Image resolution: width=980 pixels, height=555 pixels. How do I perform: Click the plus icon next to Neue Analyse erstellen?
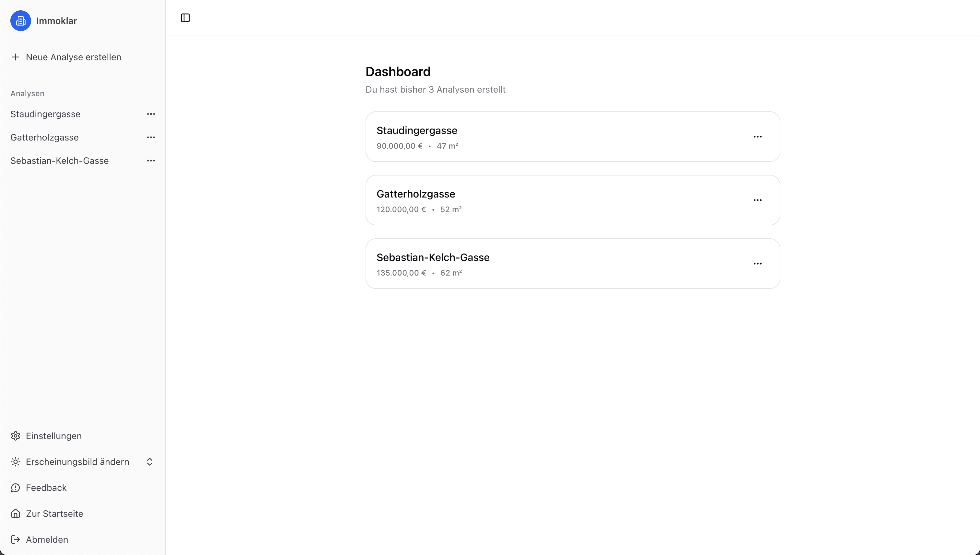tap(15, 57)
